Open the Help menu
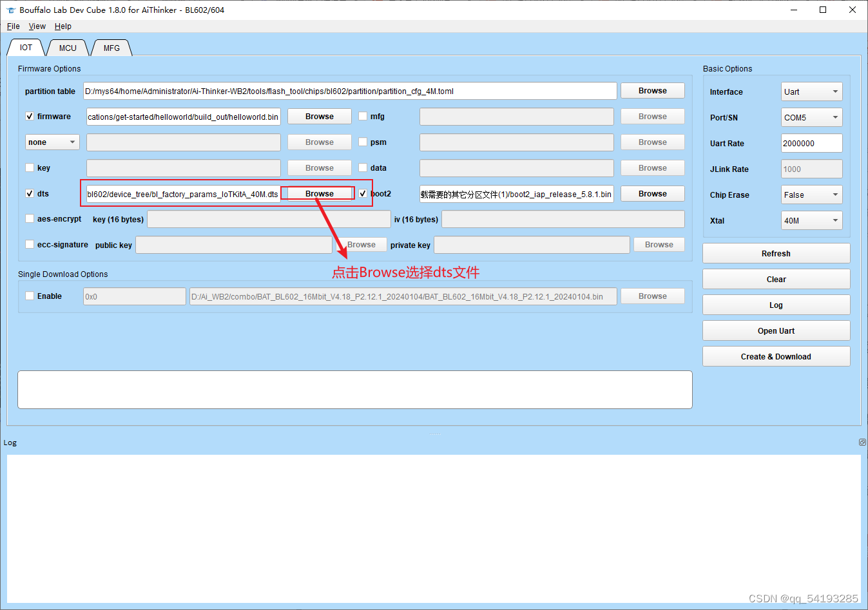 pyautogui.click(x=63, y=26)
